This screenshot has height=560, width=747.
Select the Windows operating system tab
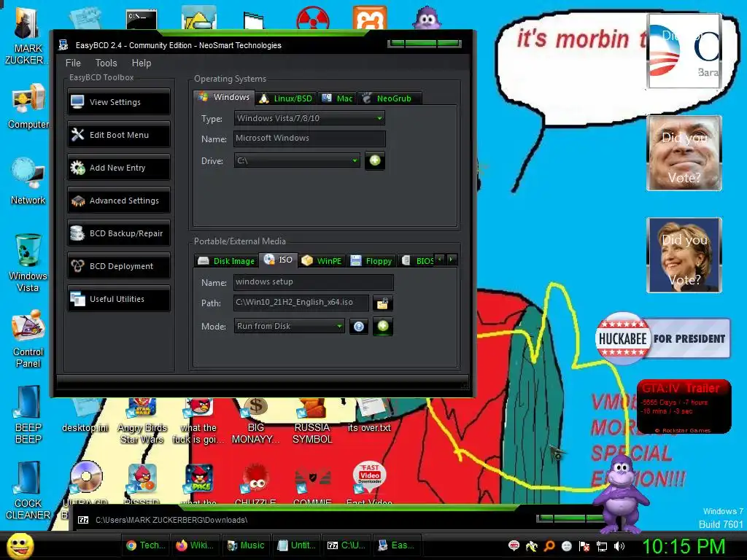coord(225,97)
